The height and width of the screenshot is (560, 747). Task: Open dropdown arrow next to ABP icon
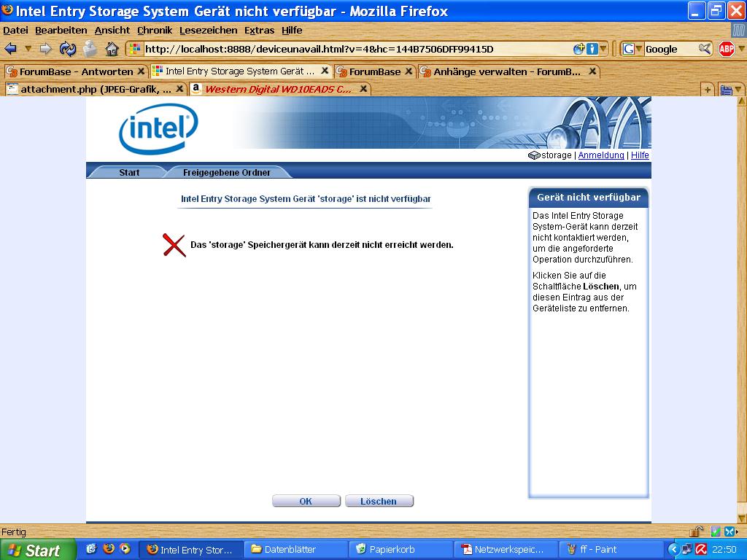(741, 49)
